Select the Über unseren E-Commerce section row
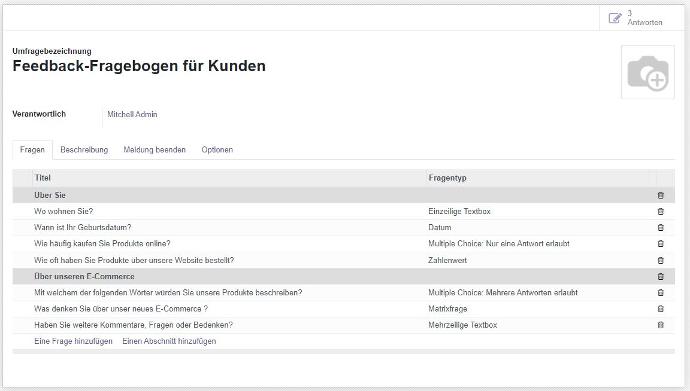The height and width of the screenshot is (391, 690). point(343,277)
